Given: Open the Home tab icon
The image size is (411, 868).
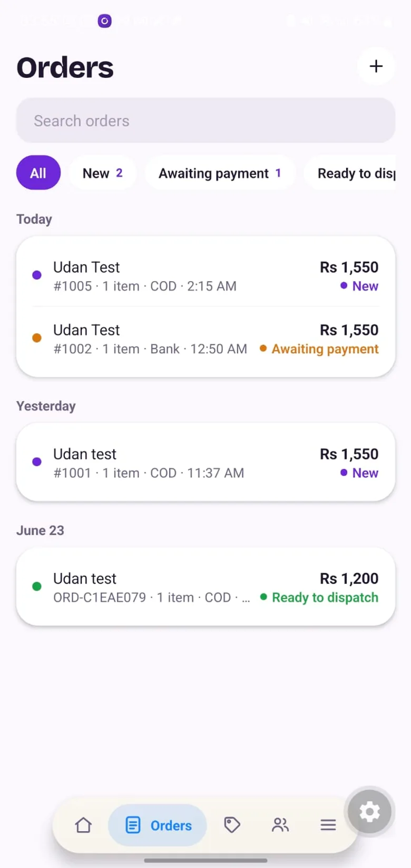Looking at the screenshot, I should (83, 825).
